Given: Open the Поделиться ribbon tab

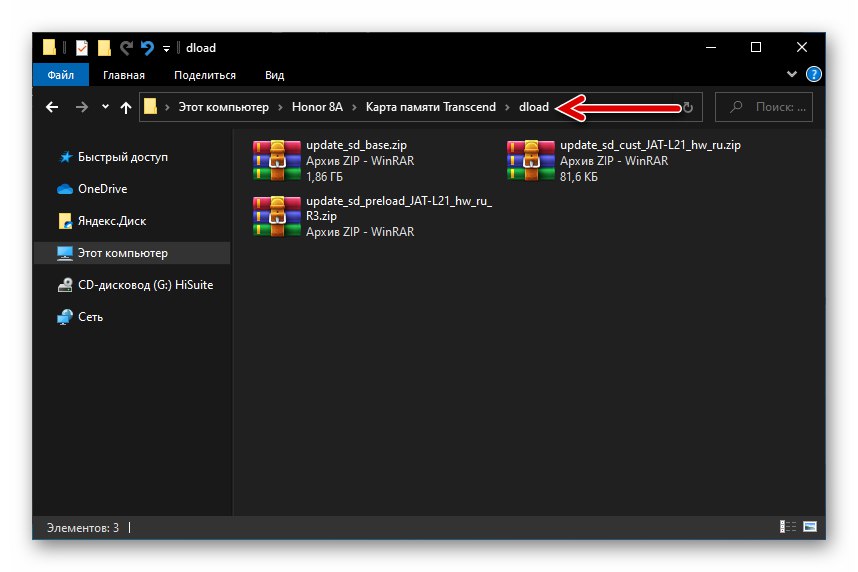Looking at the screenshot, I should click(x=205, y=75).
